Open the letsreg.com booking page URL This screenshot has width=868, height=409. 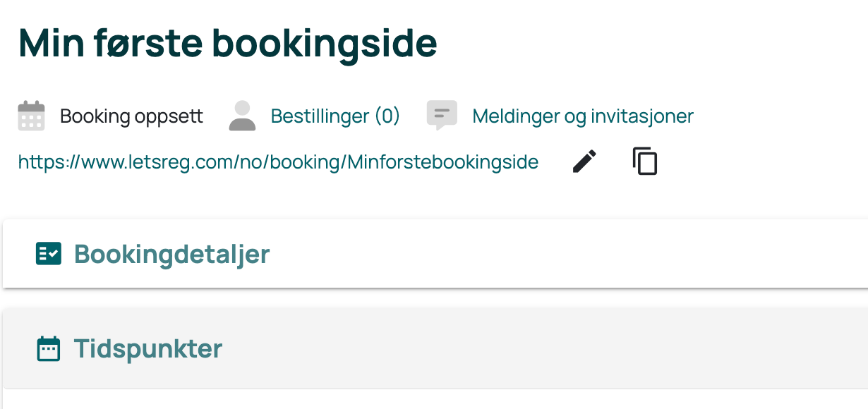tap(278, 162)
